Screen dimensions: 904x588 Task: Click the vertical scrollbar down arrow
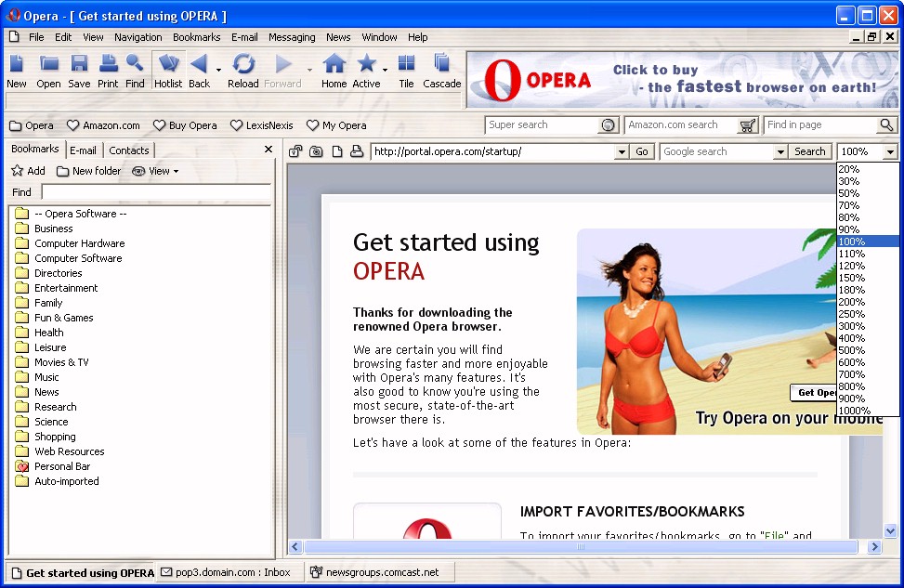coord(890,531)
